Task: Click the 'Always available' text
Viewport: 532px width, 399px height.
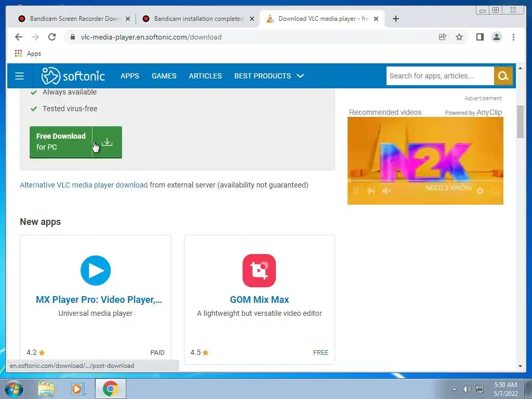Action: tap(70, 92)
